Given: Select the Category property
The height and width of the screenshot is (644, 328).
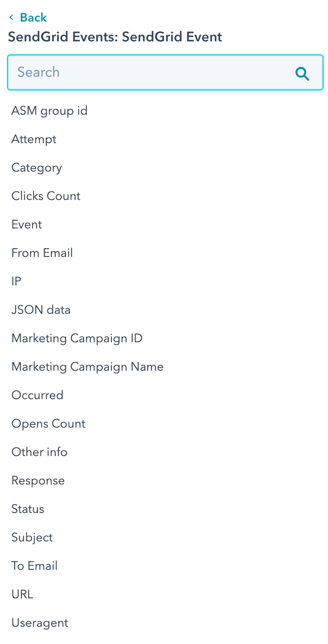Looking at the screenshot, I should (37, 168).
